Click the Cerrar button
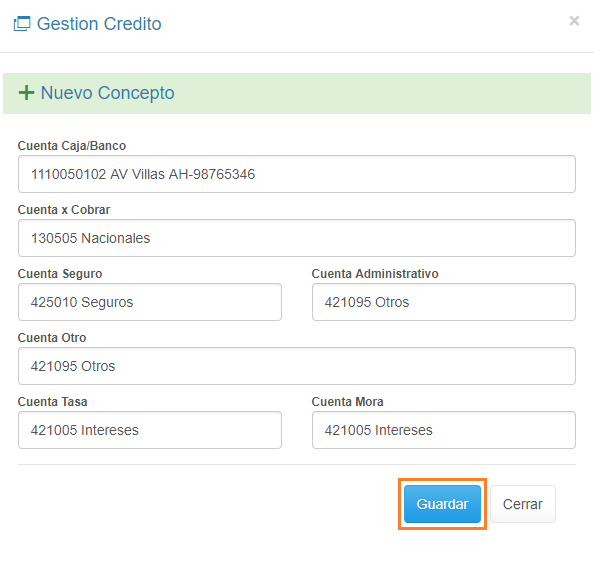 pyautogui.click(x=523, y=504)
